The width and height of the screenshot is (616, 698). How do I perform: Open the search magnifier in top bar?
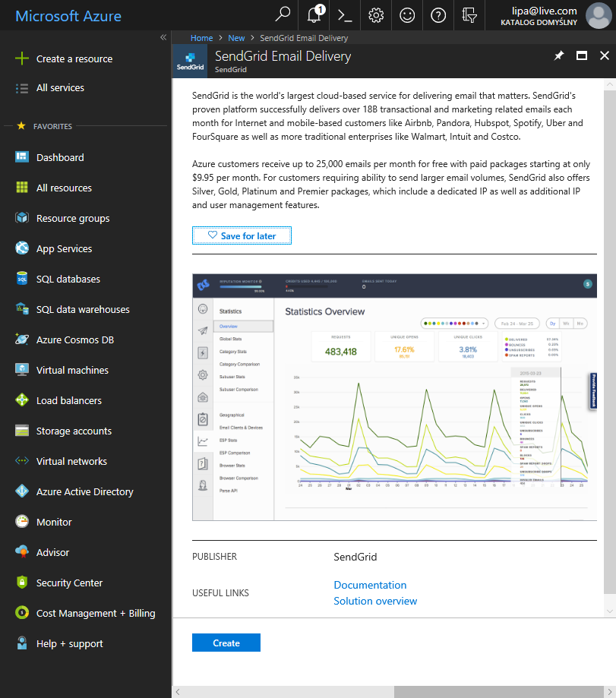click(283, 14)
